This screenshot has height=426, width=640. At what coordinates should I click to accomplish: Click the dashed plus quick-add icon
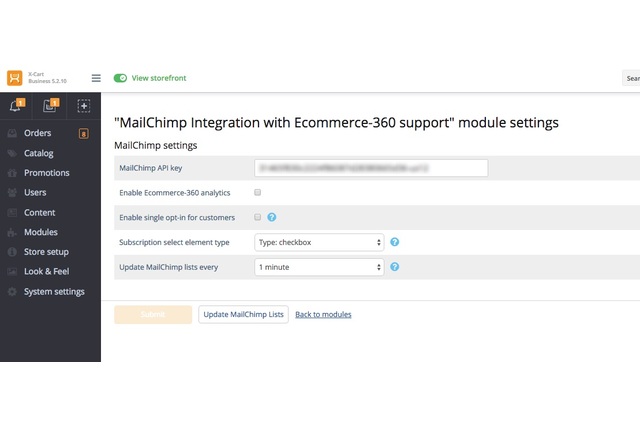(84, 106)
